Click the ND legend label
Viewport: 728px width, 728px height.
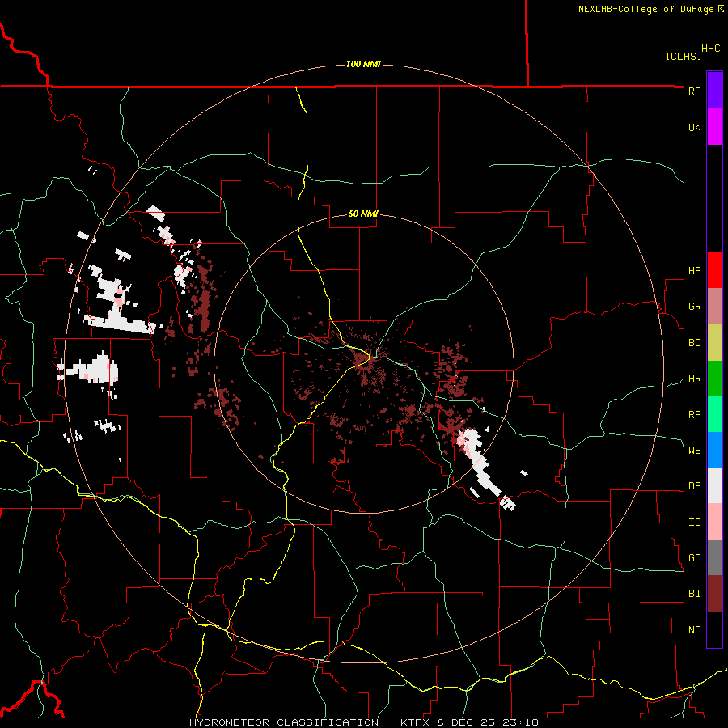[x=694, y=630]
